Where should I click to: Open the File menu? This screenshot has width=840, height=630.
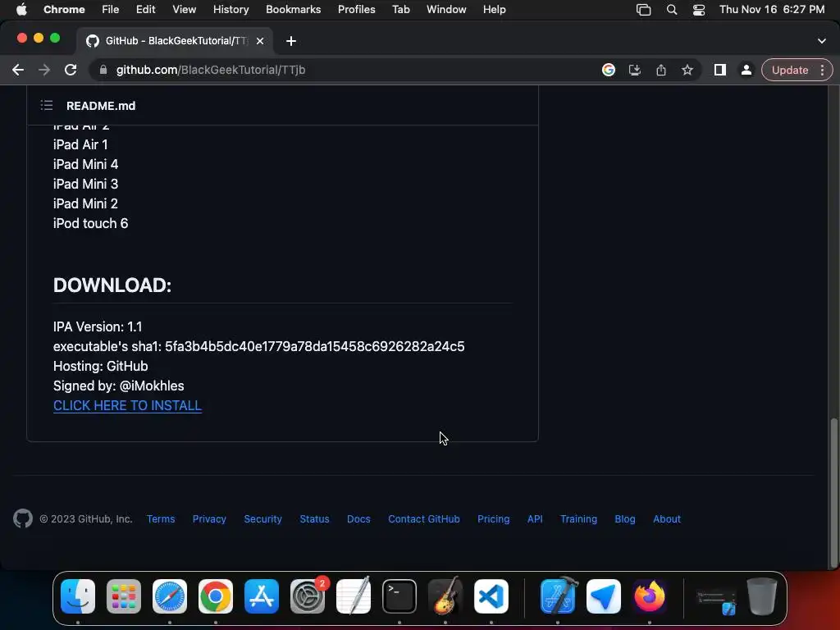(x=111, y=9)
